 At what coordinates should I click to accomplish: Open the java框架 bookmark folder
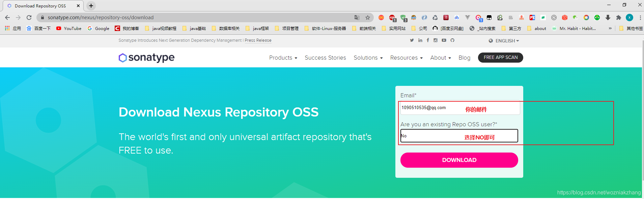pyautogui.click(x=257, y=29)
